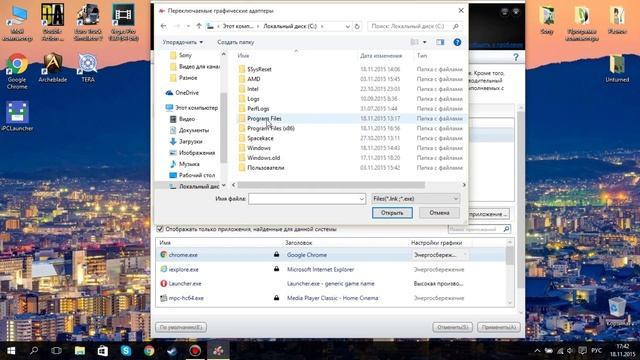Click the AMD settings taskbar icon
The image size is (640, 360).
pyautogui.click(x=218, y=351)
